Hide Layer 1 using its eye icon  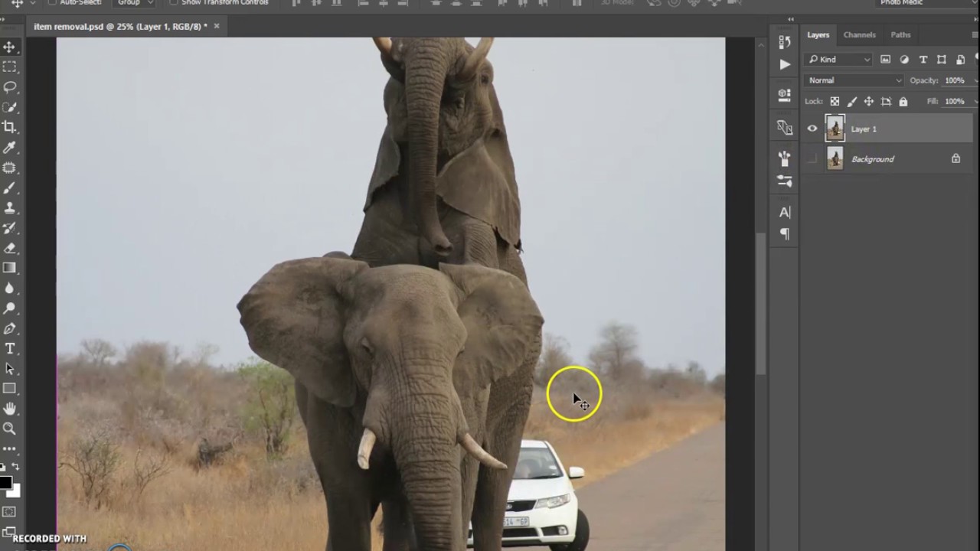(812, 129)
